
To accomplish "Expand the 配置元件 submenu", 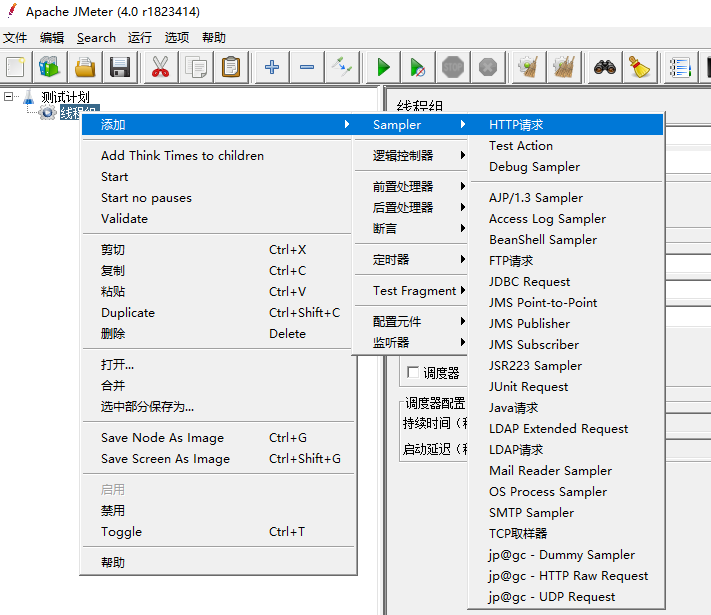I will (x=411, y=322).
